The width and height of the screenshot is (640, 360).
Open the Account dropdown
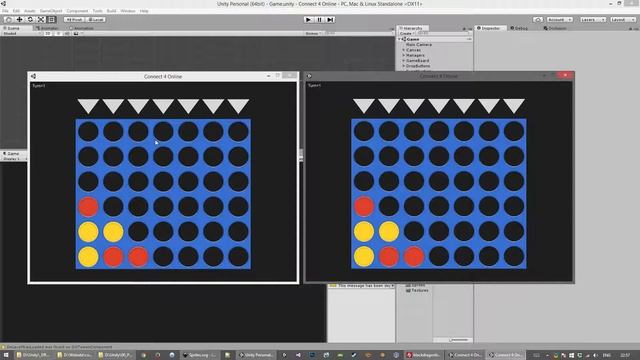(559, 20)
